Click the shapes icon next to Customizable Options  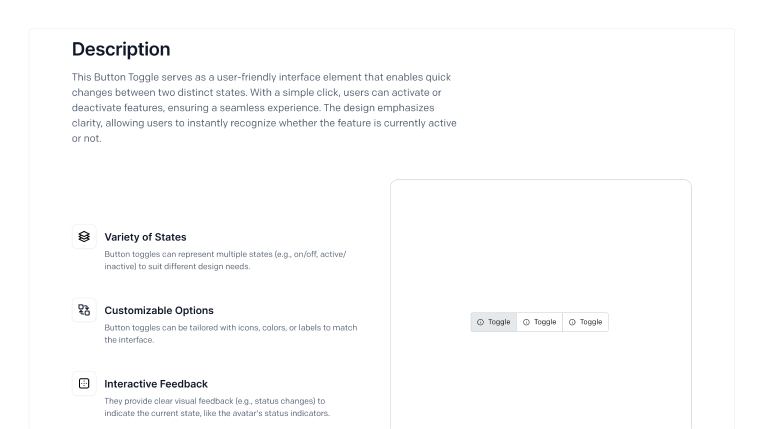point(84,310)
